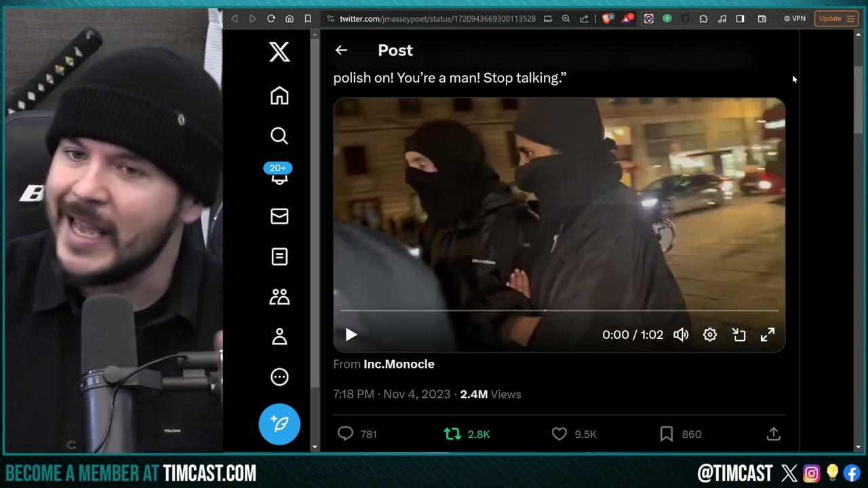
Task: Open the browser home page
Action: 290,19
